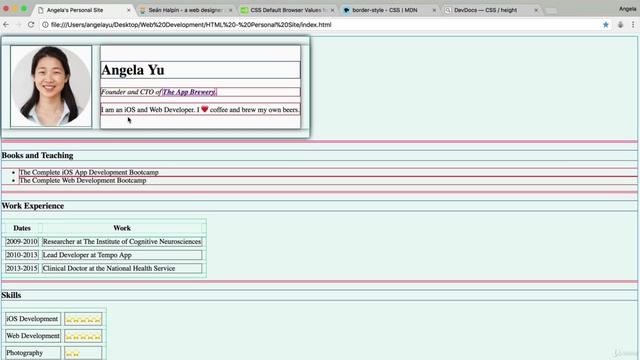This screenshot has height=360, width=640.
Task: Click the Skills heading
Action: click(x=11, y=295)
